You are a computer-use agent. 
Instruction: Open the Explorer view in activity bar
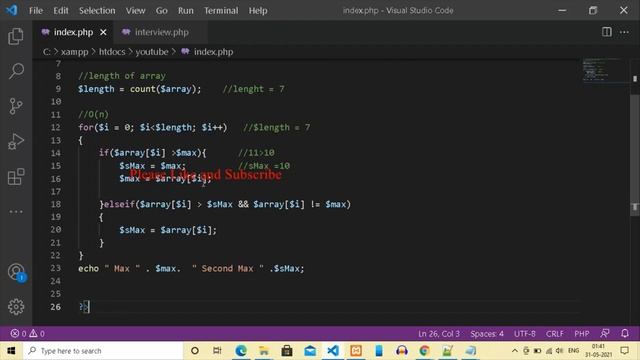(16, 36)
